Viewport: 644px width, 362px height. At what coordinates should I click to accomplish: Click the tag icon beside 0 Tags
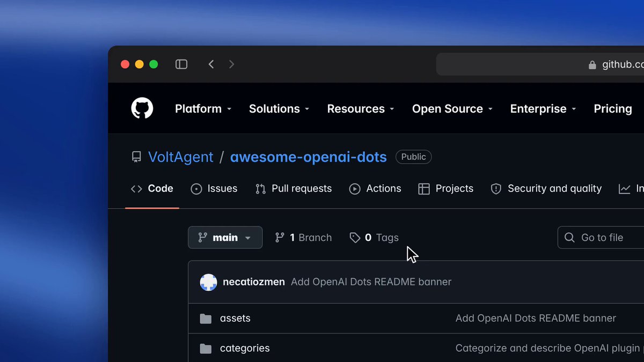355,238
